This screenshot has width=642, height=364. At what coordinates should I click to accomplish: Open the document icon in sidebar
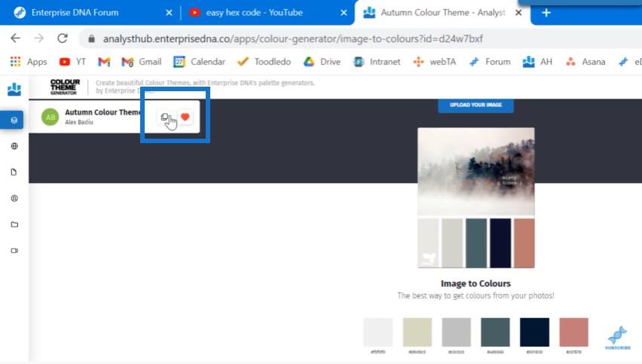click(x=14, y=172)
